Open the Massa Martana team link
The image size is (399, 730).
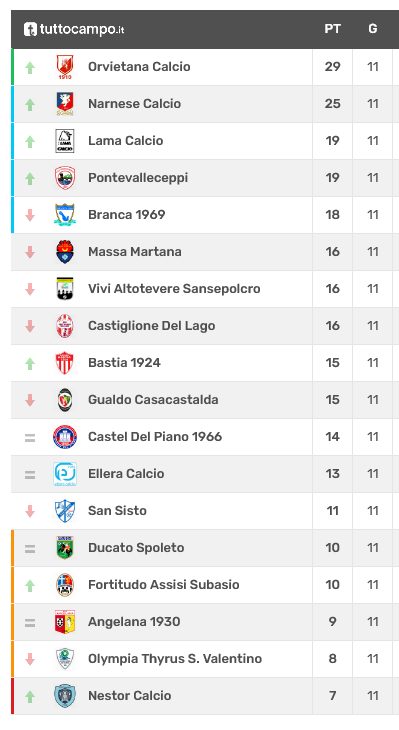coord(135,252)
